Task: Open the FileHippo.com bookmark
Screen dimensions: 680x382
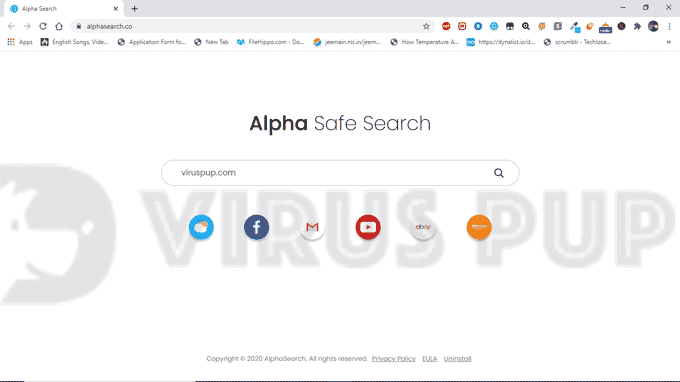Action: click(271, 42)
